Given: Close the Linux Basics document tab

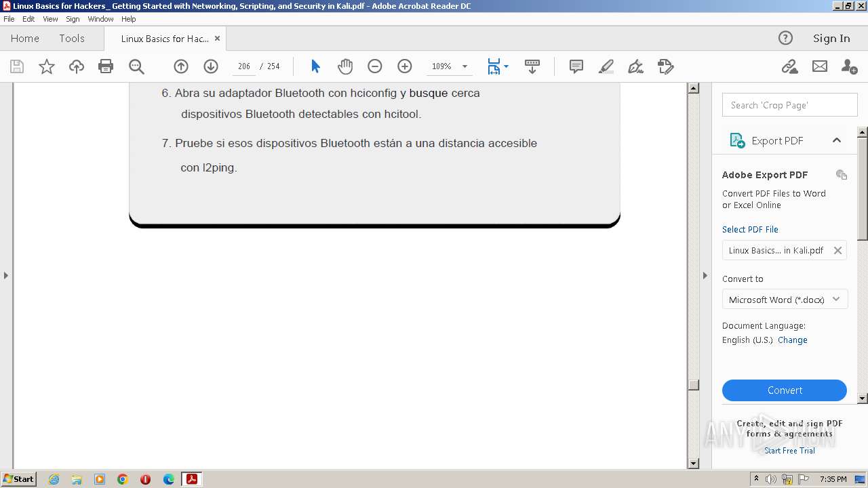Looking at the screenshot, I should 217,39.
